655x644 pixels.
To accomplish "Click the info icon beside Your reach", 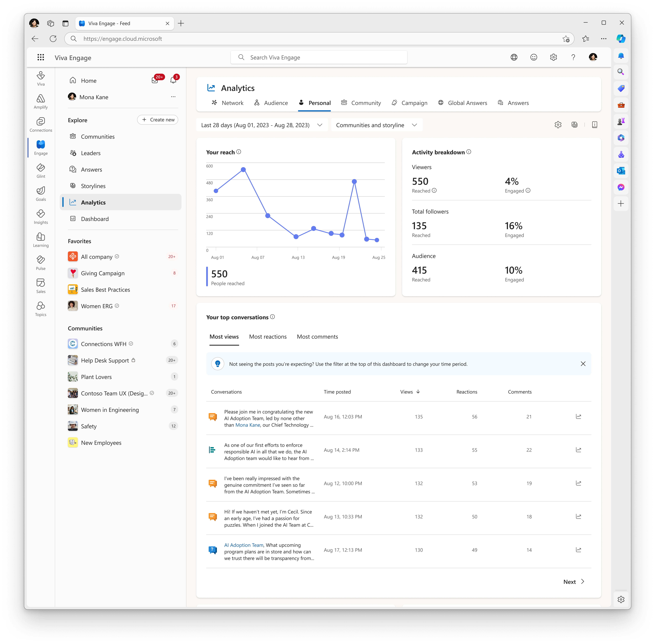I will [x=239, y=152].
